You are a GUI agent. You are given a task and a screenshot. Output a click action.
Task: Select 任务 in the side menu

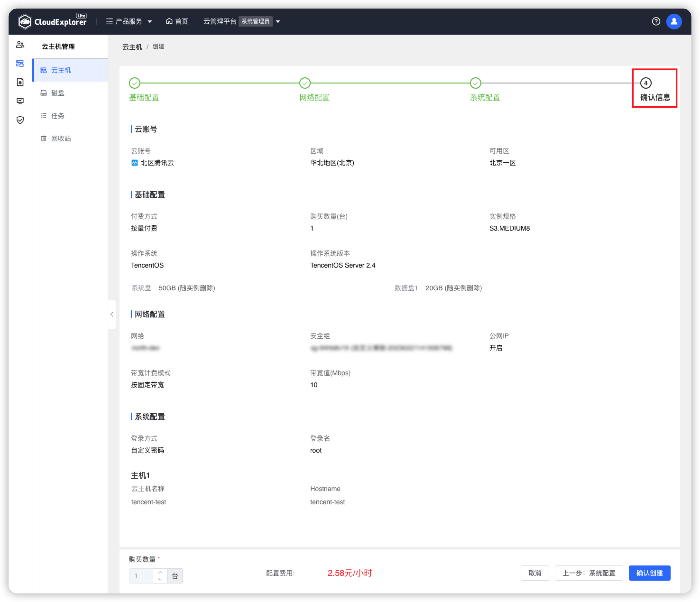[70, 116]
